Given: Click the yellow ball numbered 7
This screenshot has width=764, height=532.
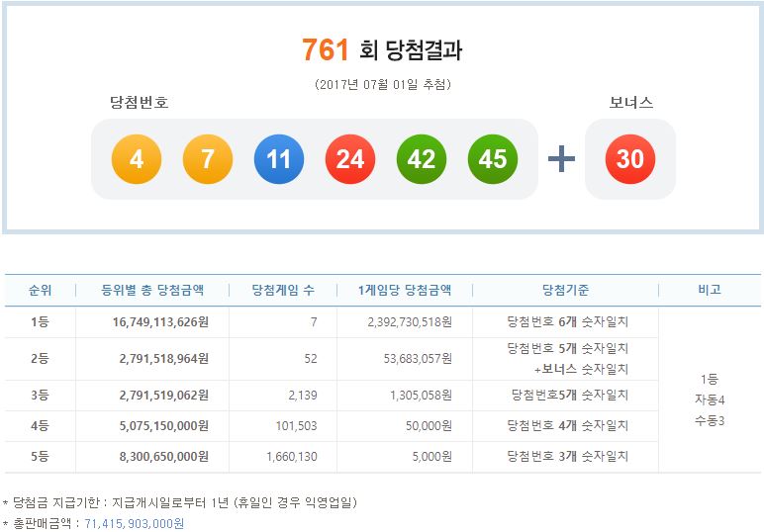Looking at the screenshot, I should coord(208,159).
